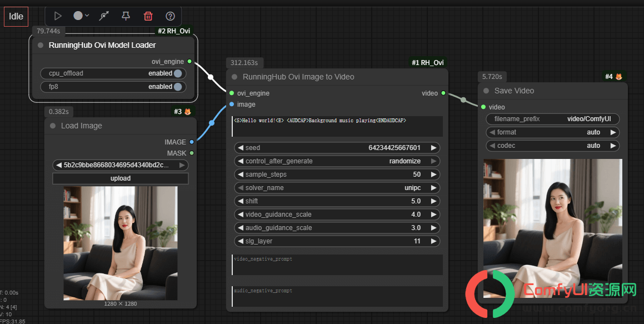
Task: Click the filename_prefix field in Save Video
Action: pyautogui.click(x=553, y=119)
